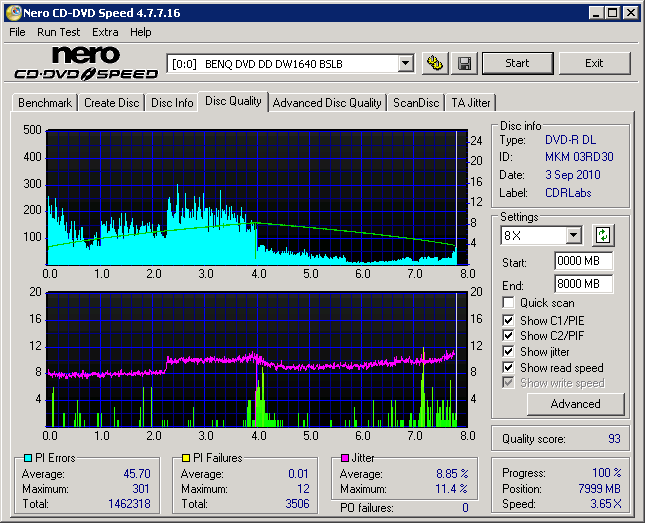Click the cyan PI Errors color swatch
This screenshot has height=523, width=645.
click(26, 459)
